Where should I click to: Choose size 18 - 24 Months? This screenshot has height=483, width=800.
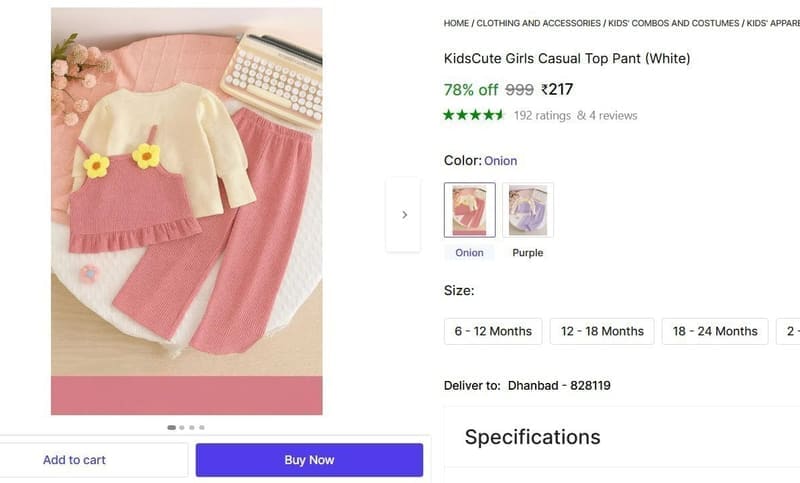pos(715,332)
